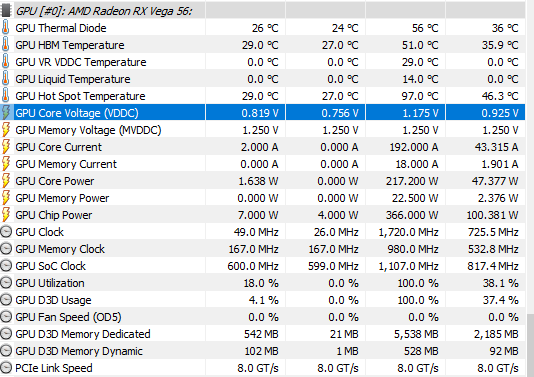
Task: Select the GPU VR VDDC Temperature label
Action: (81, 62)
